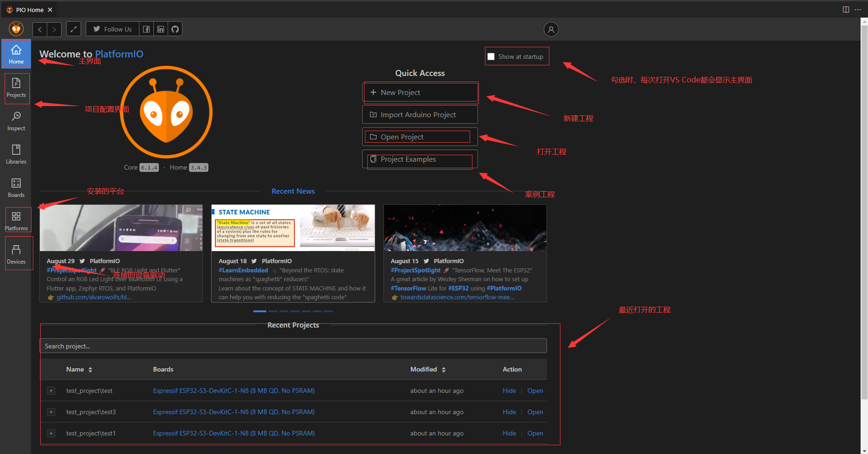Open board link for test_project\test1
The height and width of the screenshot is (454, 868).
pyautogui.click(x=234, y=433)
